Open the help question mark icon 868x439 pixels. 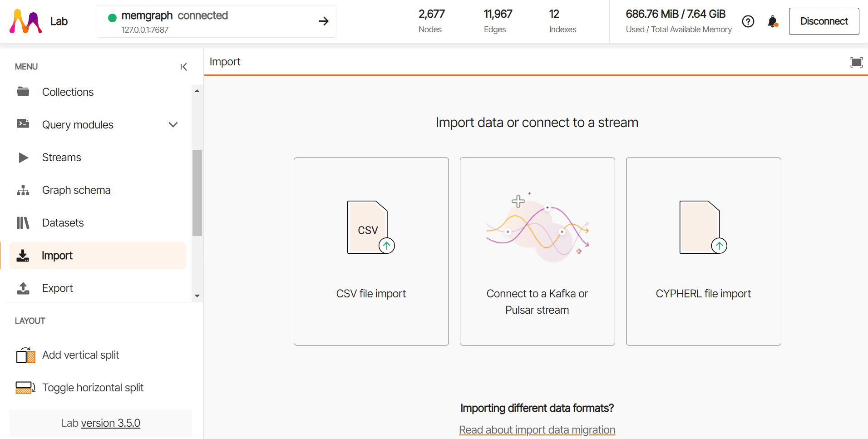click(x=748, y=21)
